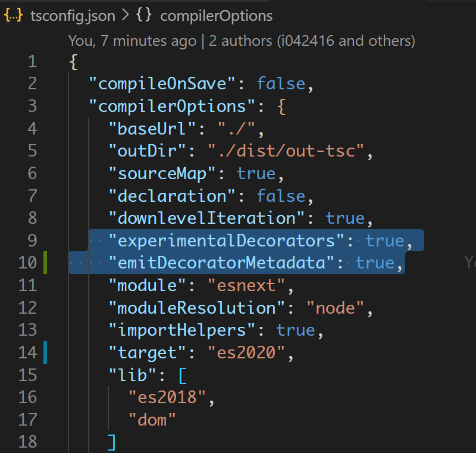Click the green git change indicator at line 10
This screenshot has height=453, width=476.
click(46, 262)
